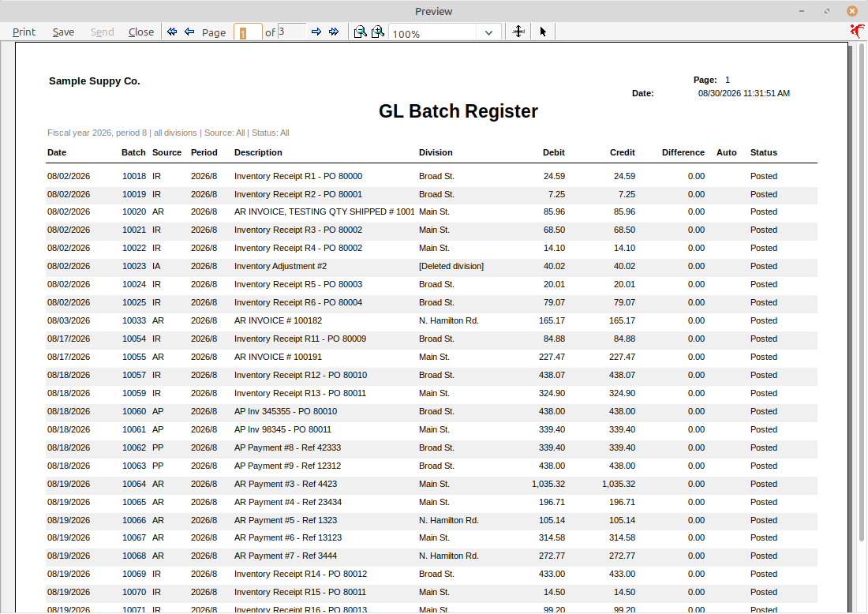Click the 1,035.32 debit amount
Screen dimensions: 868x614
point(548,484)
